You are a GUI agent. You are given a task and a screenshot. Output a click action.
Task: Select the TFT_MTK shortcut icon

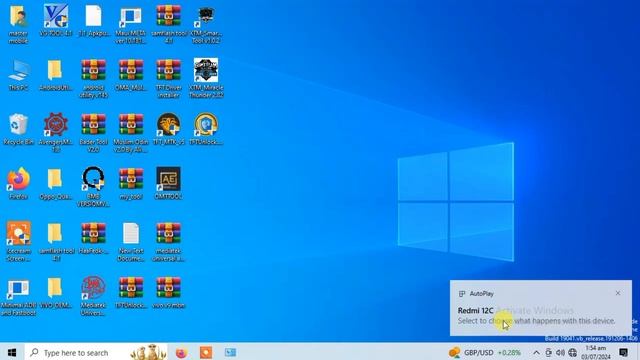(169, 124)
